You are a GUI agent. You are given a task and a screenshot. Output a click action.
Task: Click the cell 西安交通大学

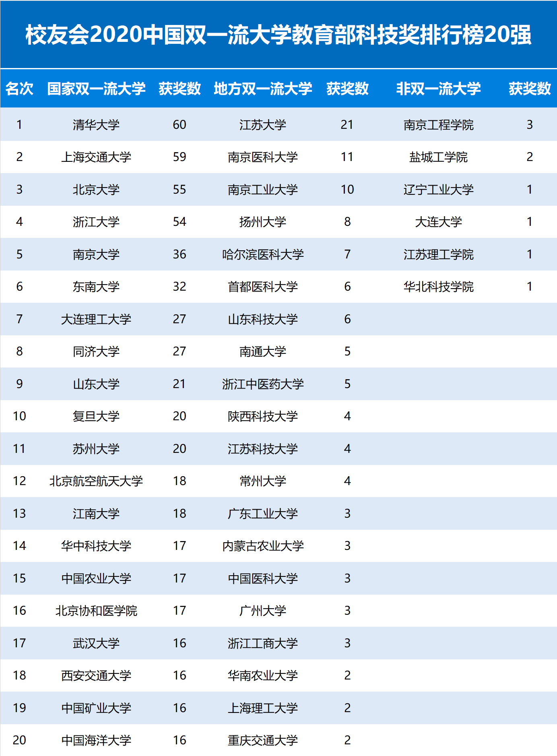[96, 675]
